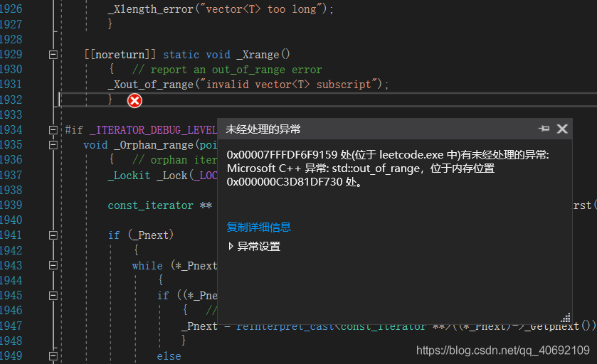Click the _Xout_of_range call text
The width and height of the screenshot is (597, 364).
[x=150, y=85]
